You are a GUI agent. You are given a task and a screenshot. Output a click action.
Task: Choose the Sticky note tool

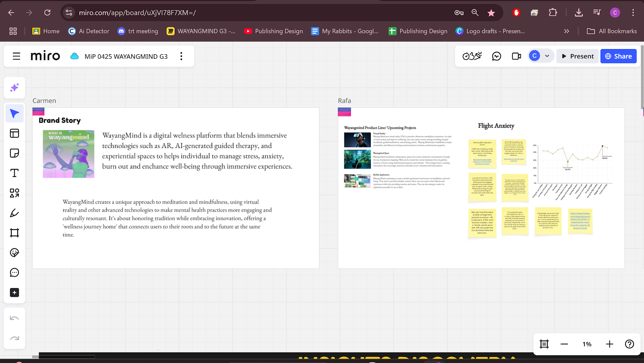tap(14, 153)
